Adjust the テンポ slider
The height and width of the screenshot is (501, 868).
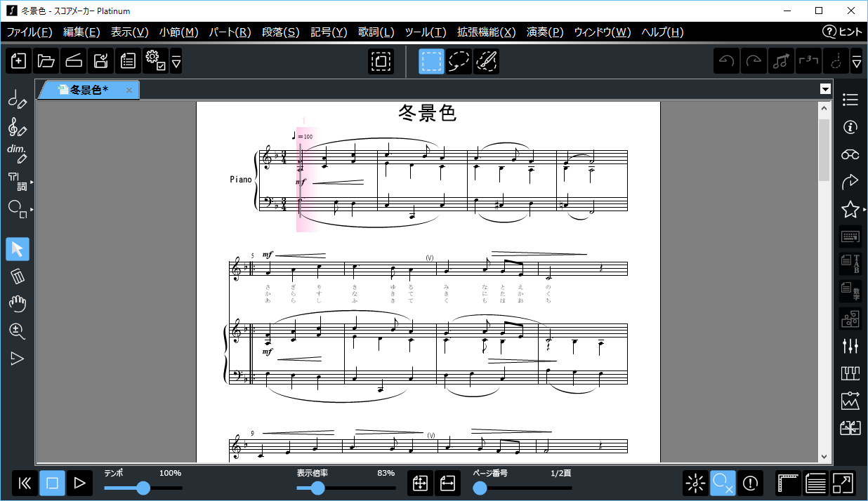(x=143, y=488)
